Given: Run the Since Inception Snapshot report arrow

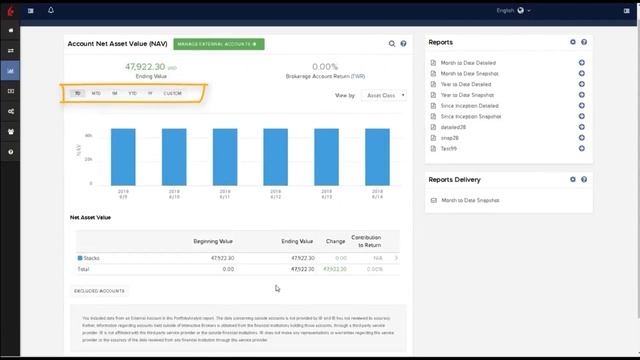Looking at the screenshot, I should pos(582,116).
